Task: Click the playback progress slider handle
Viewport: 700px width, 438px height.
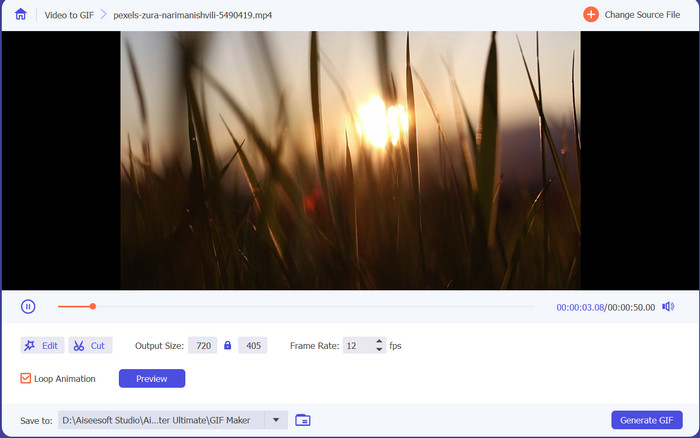Action: click(x=92, y=307)
